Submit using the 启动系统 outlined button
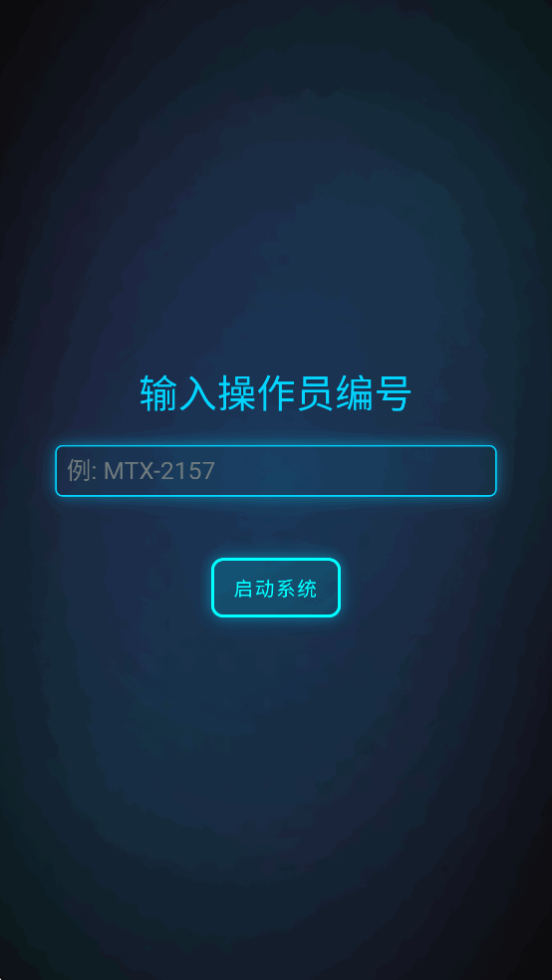 [x=276, y=588]
